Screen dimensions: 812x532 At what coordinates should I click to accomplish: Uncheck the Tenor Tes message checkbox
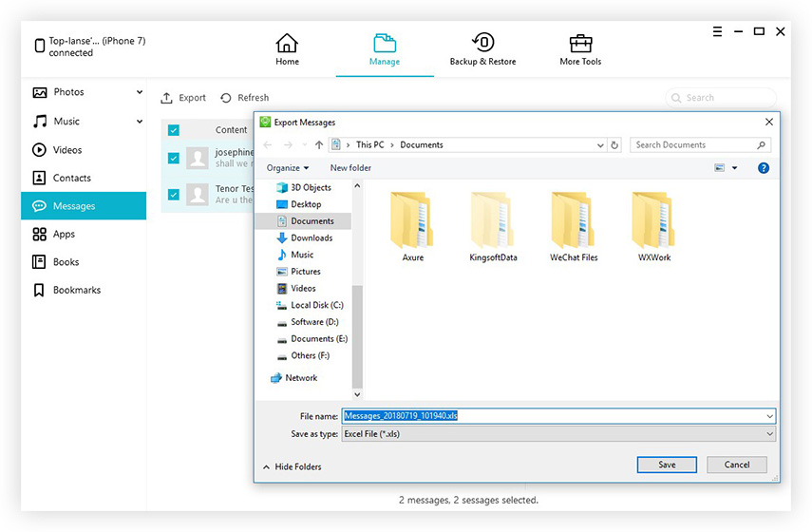[174, 195]
